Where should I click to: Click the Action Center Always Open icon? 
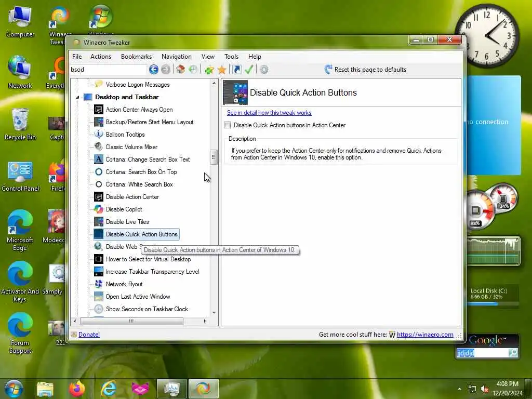99,110
